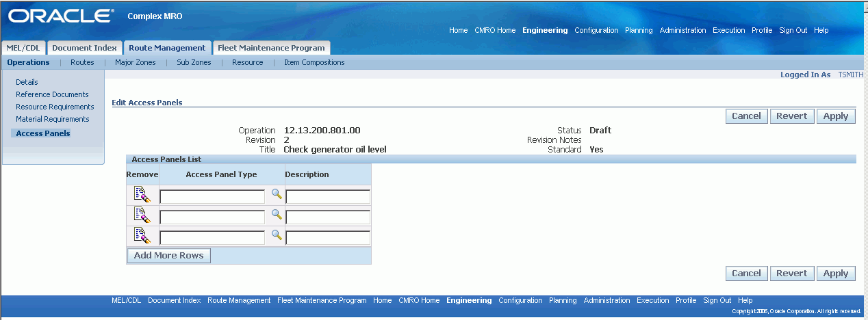The width and height of the screenshot is (868, 320).
Task: Open Execution in the top navigation
Action: pos(729,30)
